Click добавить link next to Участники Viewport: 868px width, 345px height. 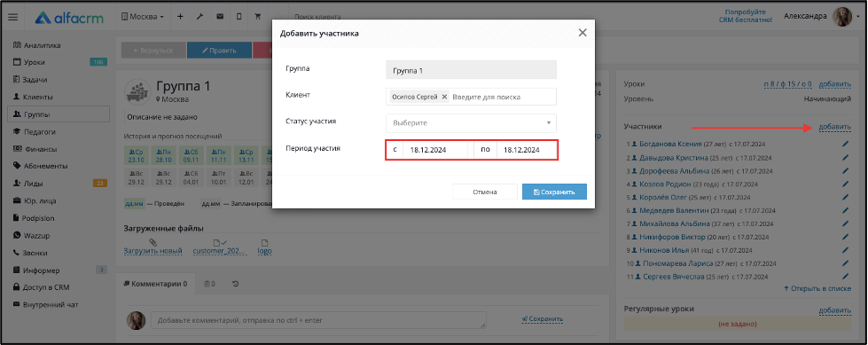835,128
